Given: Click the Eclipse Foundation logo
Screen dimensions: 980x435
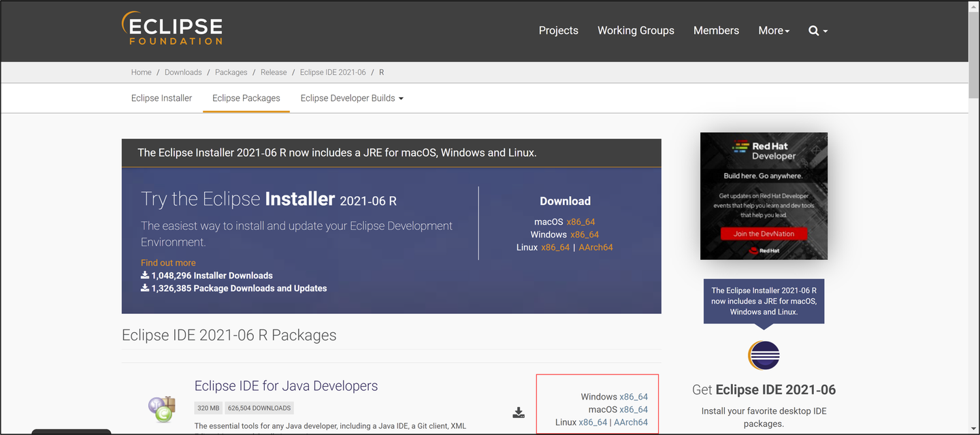Looking at the screenshot, I should (x=172, y=29).
